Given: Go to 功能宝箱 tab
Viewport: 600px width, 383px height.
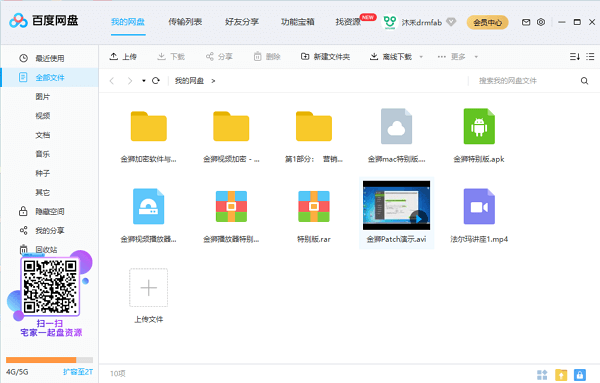Looking at the screenshot, I should click(298, 22).
